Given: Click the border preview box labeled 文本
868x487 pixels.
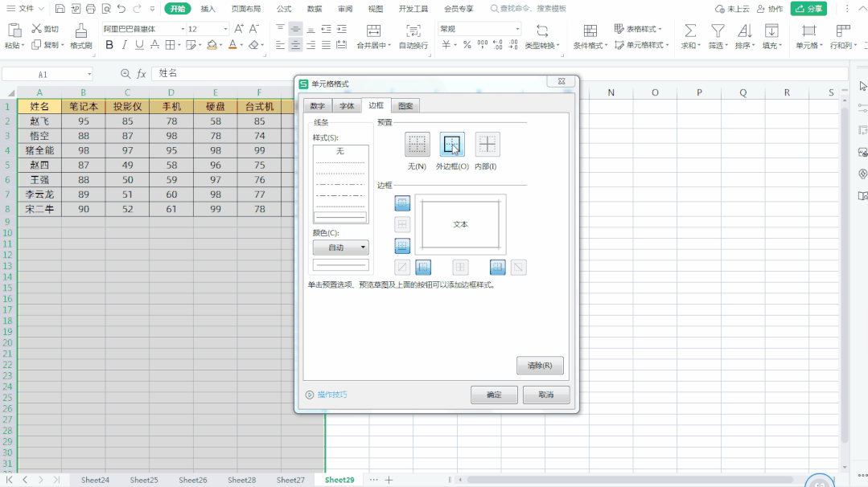Looking at the screenshot, I should (x=461, y=224).
